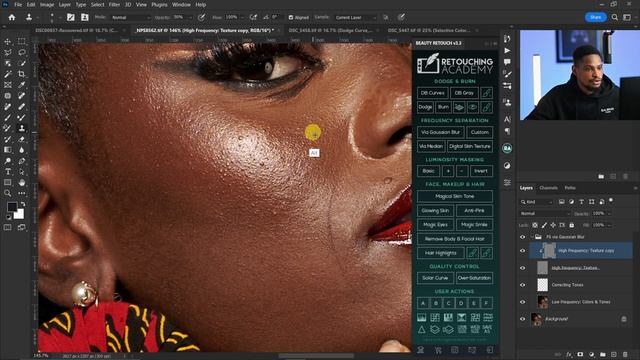Open the foreground color swatch
Viewport: 640px width, 360px height.
[12, 207]
